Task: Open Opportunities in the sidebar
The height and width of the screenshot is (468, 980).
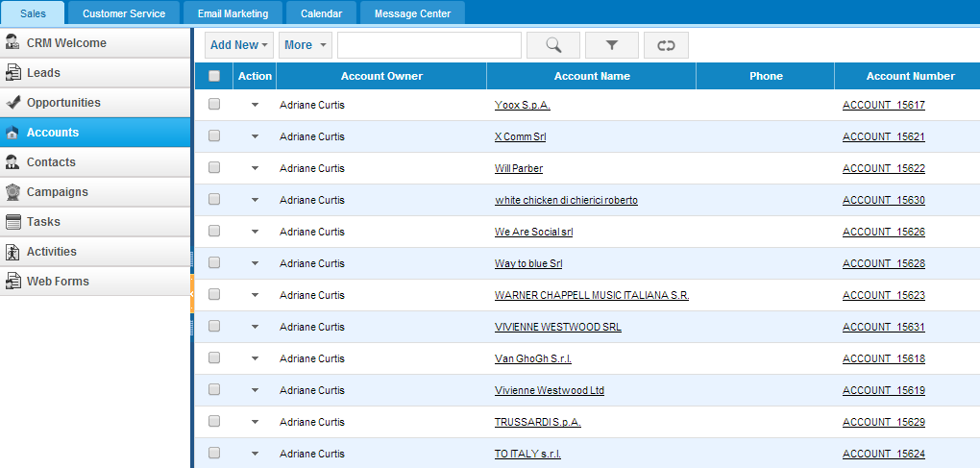Action: pos(95,103)
